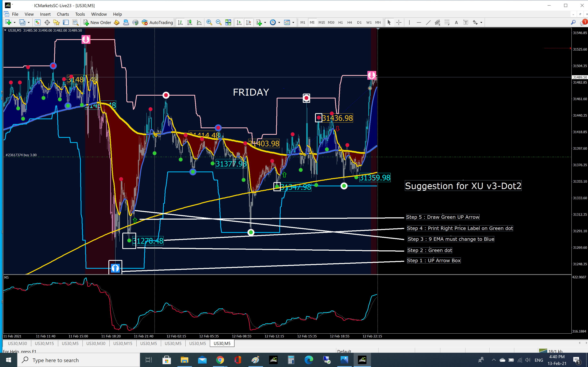The width and height of the screenshot is (588, 367).
Task: Select the trendline drawing tool
Action: pyautogui.click(x=428, y=23)
